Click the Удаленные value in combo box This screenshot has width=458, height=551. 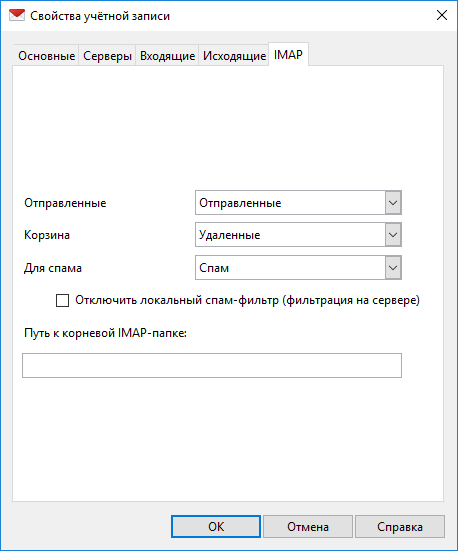coord(230,235)
